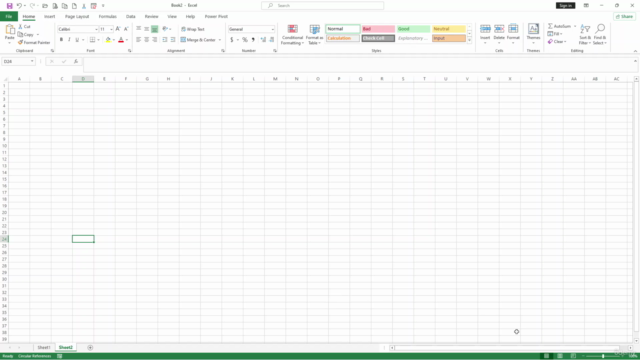Toggle italic formatting
This screenshot has width=640, height=360.
click(x=69, y=40)
